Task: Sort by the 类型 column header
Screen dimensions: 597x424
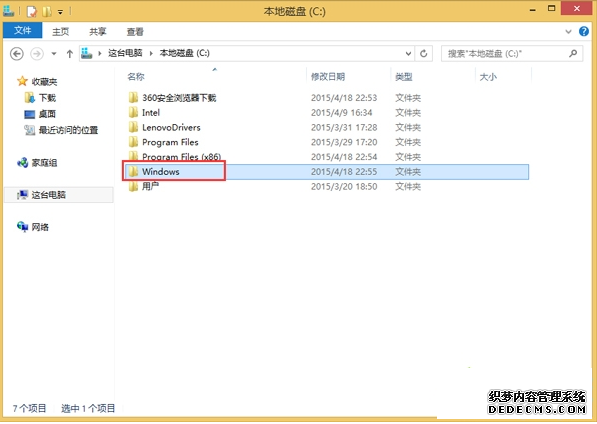Action: 404,77
